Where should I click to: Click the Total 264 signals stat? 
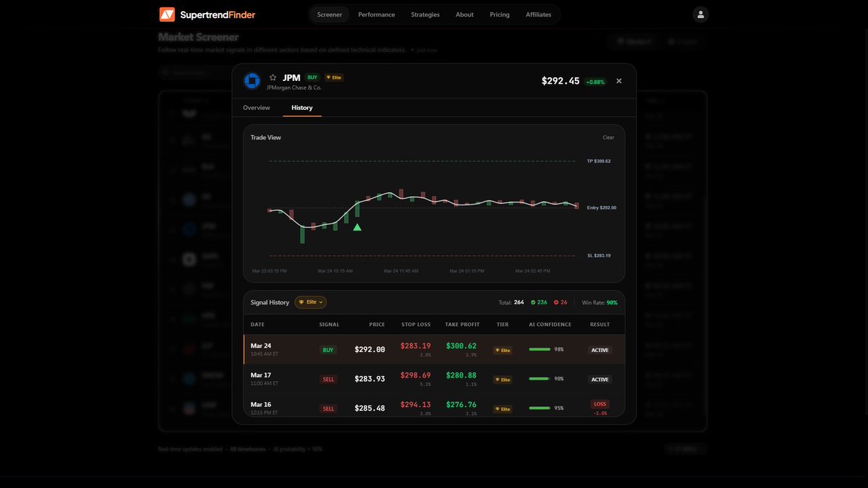click(x=511, y=302)
